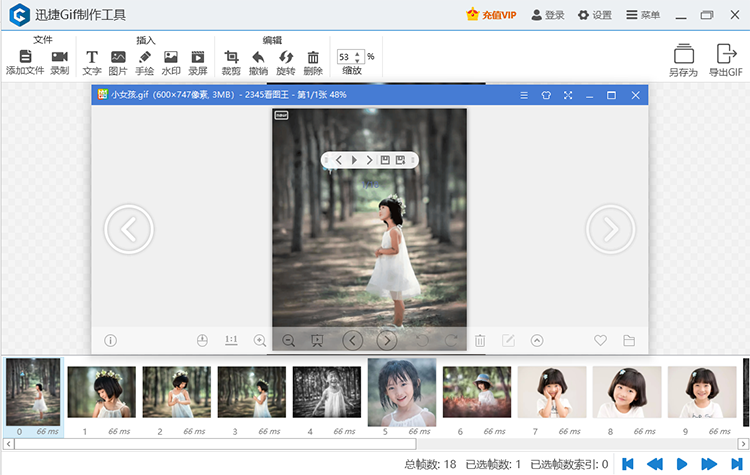The image size is (750, 475).
Task: Select frame 6 thumbnail
Action: coord(477,392)
